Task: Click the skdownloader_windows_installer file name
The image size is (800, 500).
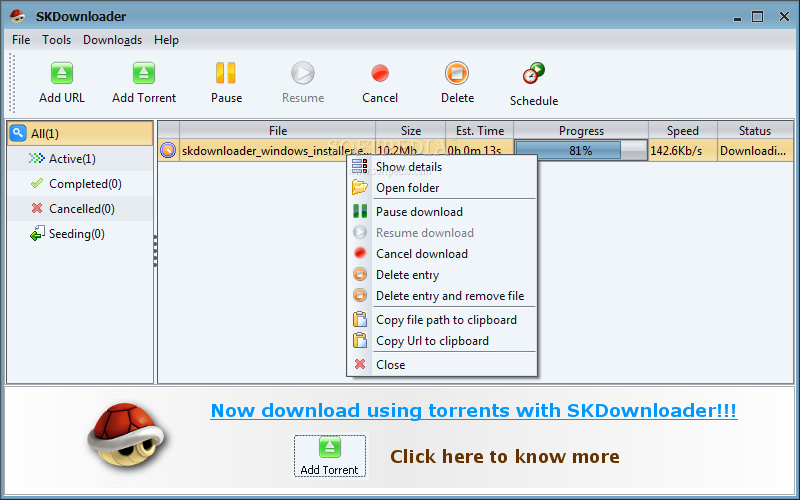Action: pyautogui.click(x=277, y=151)
